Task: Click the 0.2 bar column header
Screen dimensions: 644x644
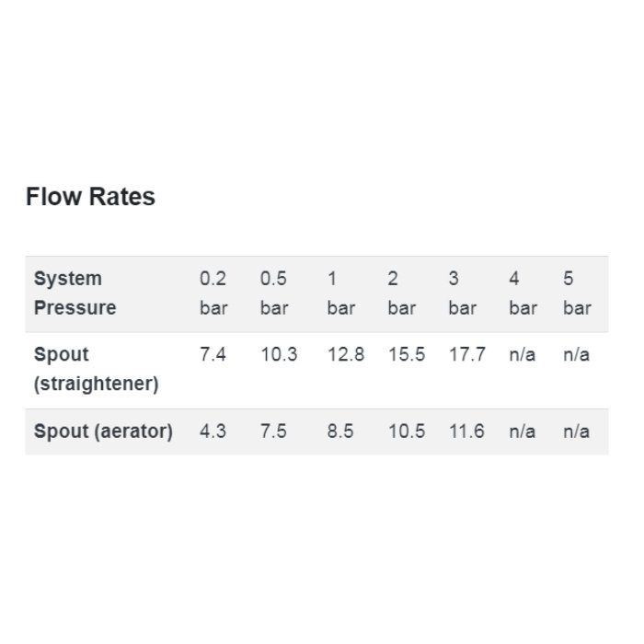Action: pos(213,293)
